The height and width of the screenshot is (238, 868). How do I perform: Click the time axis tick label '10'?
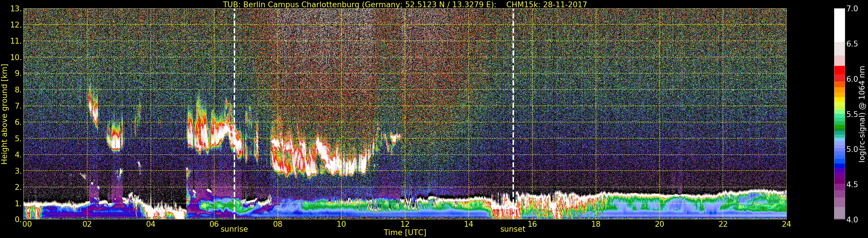(x=341, y=224)
